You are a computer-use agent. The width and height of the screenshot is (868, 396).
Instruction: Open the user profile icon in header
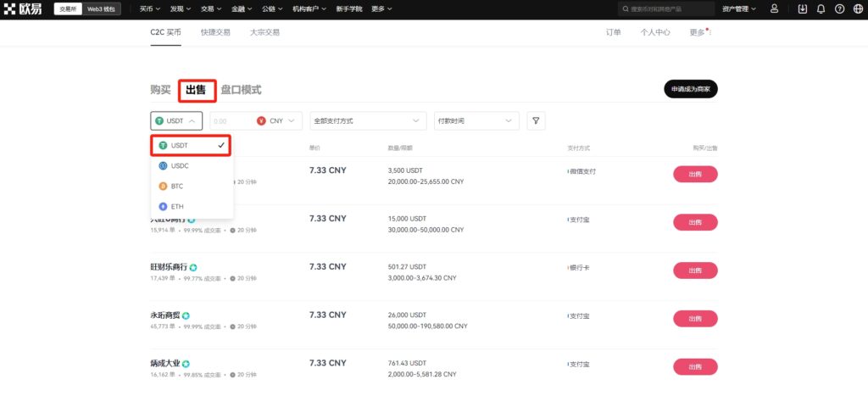pos(775,8)
